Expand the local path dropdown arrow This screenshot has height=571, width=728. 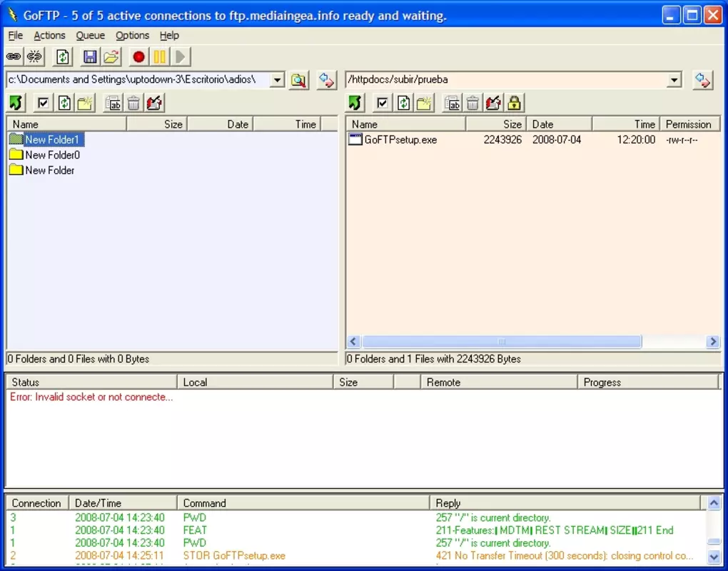pos(277,80)
